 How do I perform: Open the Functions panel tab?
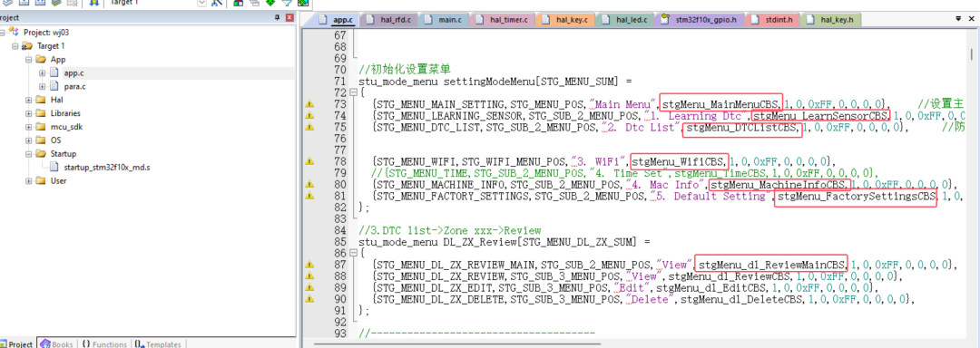(x=104, y=343)
